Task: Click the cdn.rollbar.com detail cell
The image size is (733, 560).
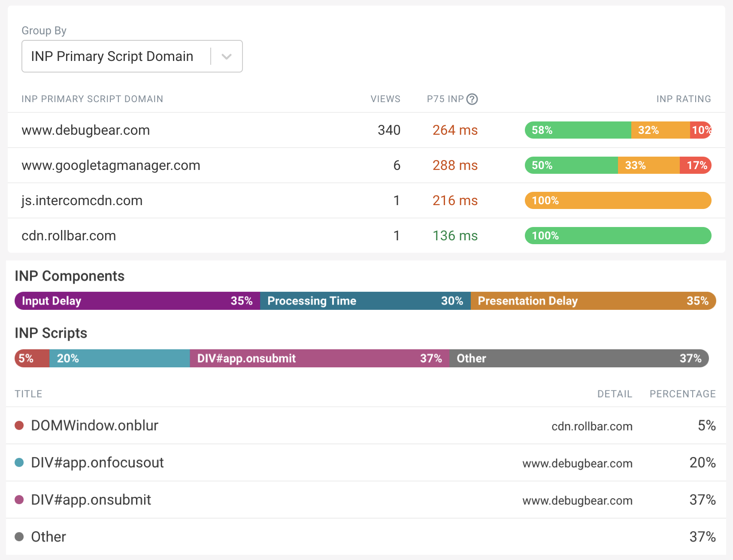Action: click(592, 426)
